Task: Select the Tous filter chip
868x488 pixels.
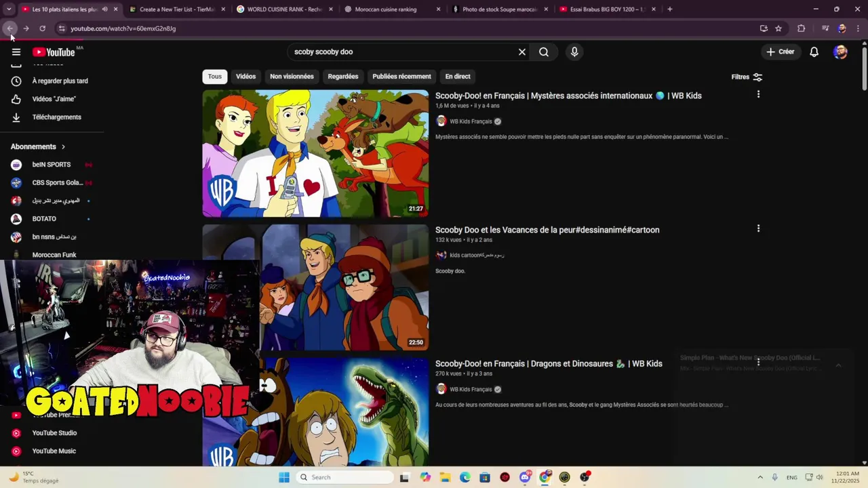Action: pos(215,77)
